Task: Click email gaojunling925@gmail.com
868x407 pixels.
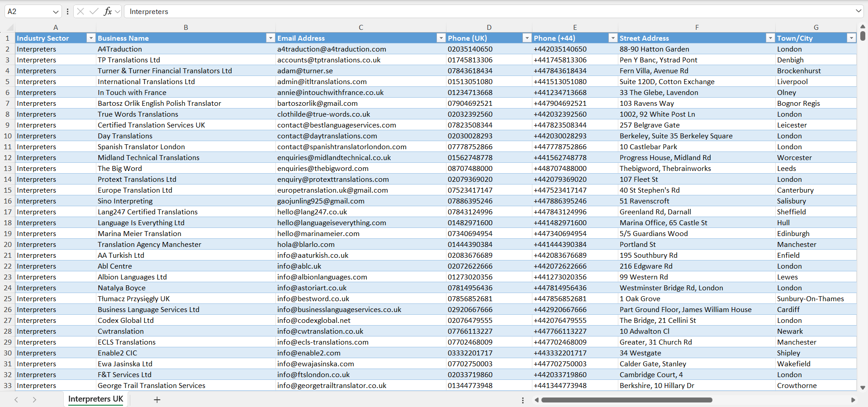Action: [361, 201]
